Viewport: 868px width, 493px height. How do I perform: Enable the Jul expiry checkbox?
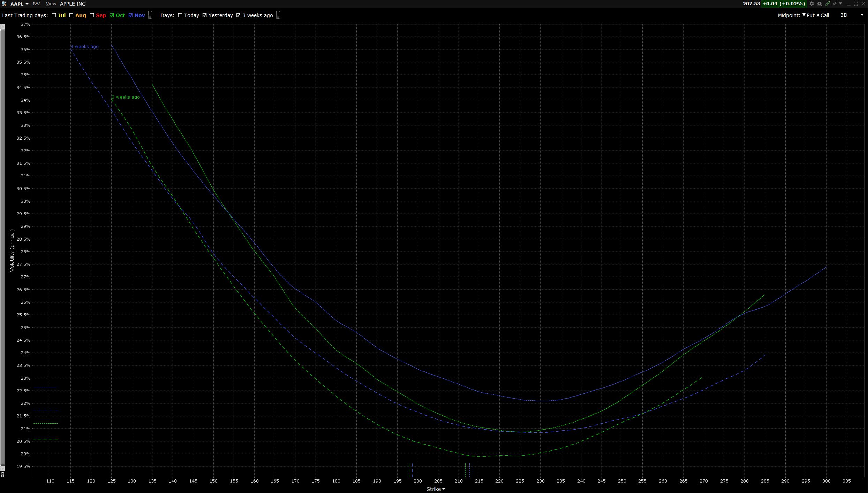54,15
